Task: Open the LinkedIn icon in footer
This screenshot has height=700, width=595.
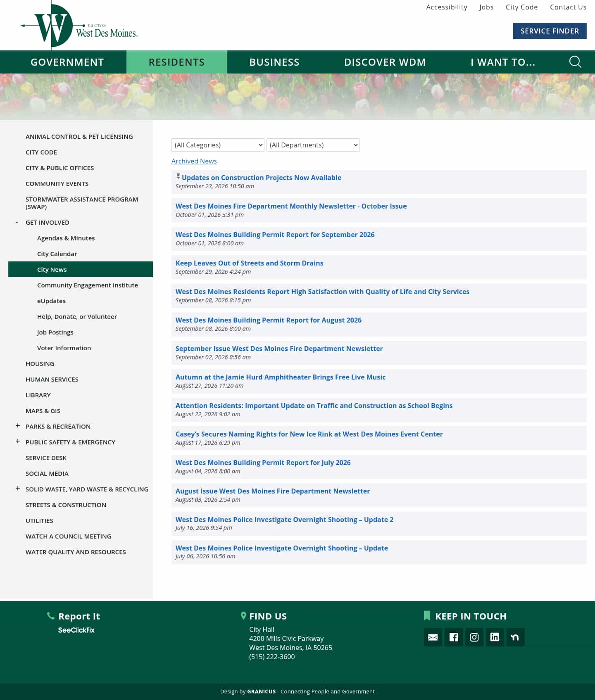Action: coord(495,637)
